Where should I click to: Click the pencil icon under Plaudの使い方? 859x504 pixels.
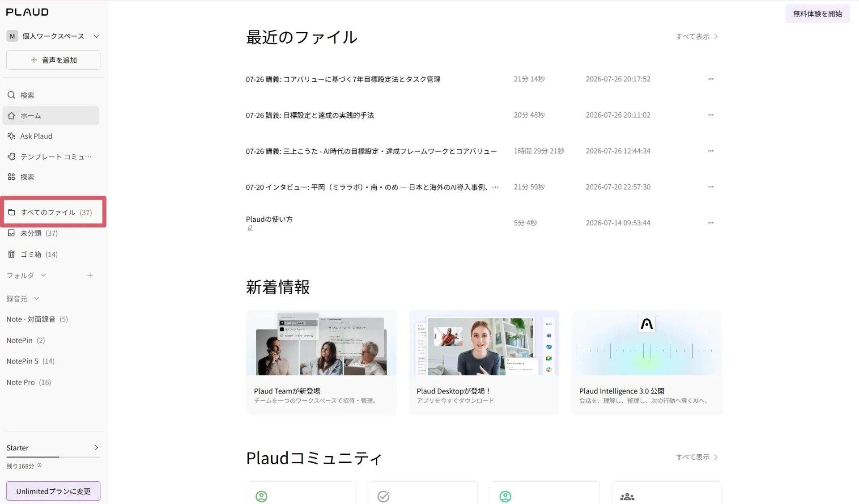[x=250, y=228]
